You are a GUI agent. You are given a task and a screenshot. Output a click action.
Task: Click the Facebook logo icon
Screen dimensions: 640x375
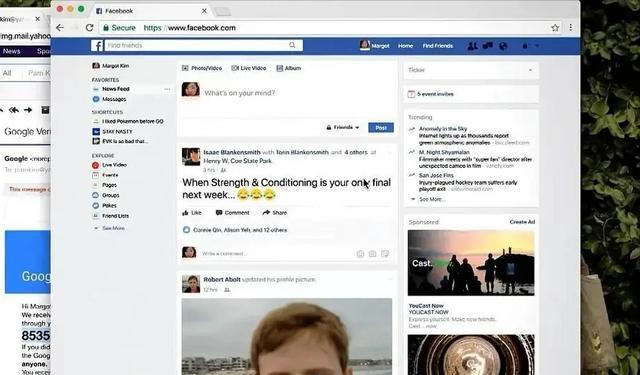tap(97, 45)
